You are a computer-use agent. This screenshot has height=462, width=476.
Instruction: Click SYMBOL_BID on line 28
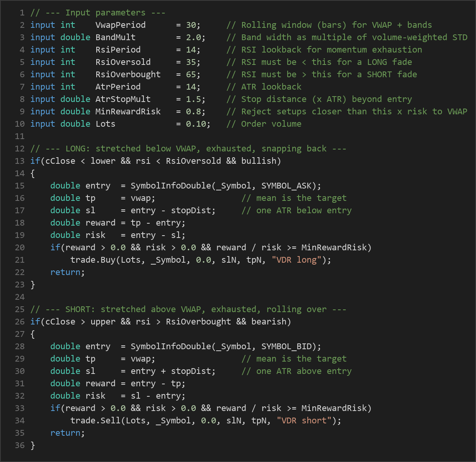click(x=287, y=346)
